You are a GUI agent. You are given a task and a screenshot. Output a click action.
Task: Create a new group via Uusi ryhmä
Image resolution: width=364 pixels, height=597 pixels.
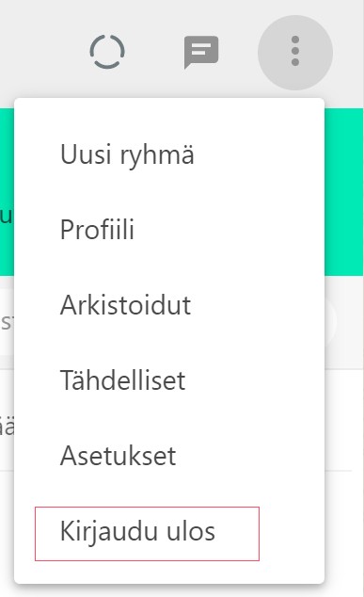click(127, 154)
